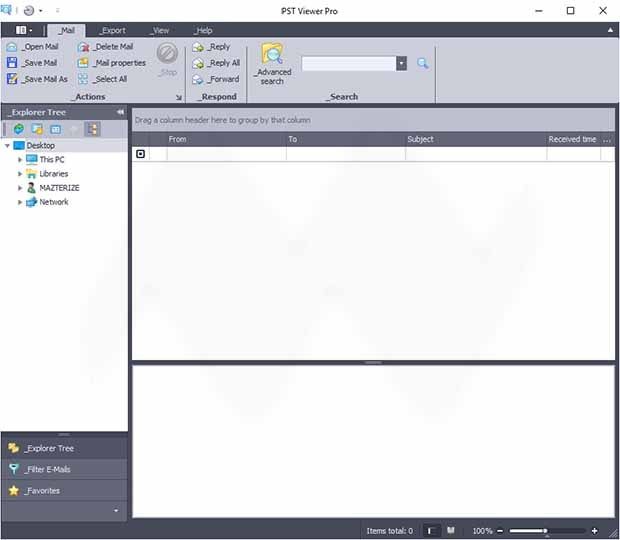The width and height of the screenshot is (620, 540).
Task: Expand the This PC node
Action: 20,160
